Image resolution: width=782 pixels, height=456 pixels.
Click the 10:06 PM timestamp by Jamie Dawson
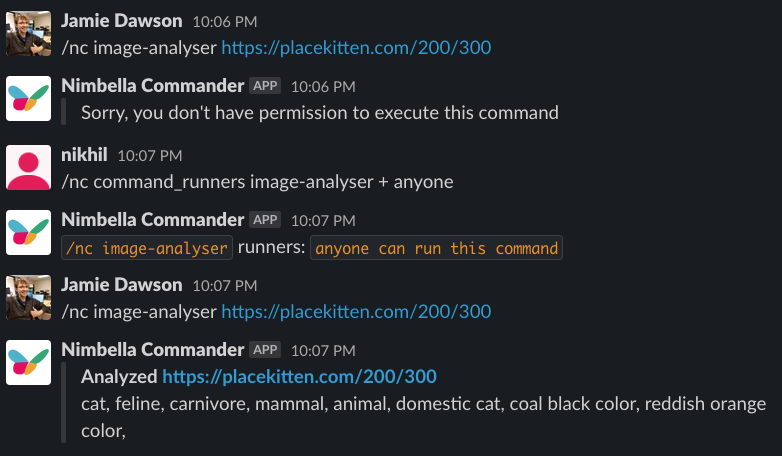(x=225, y=22)
